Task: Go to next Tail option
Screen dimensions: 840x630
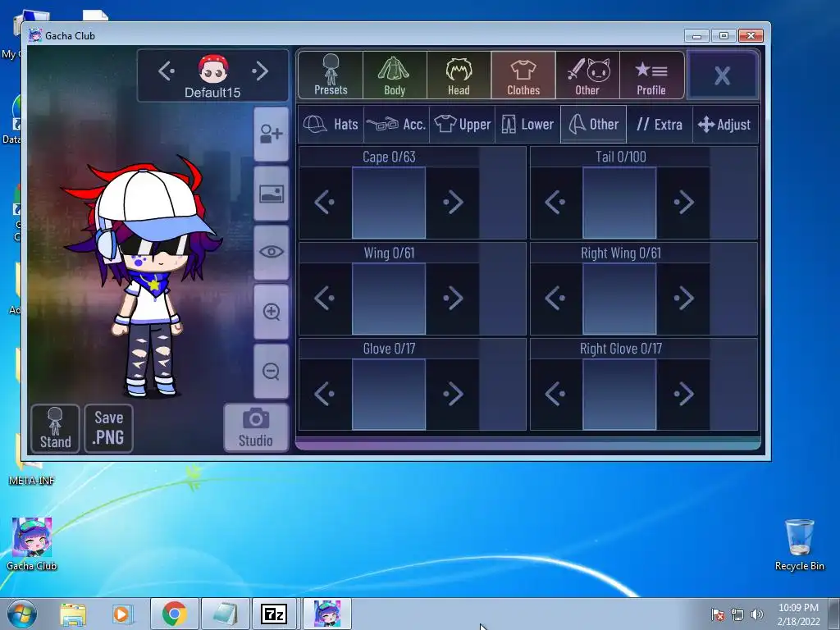Action: point(684,203)
